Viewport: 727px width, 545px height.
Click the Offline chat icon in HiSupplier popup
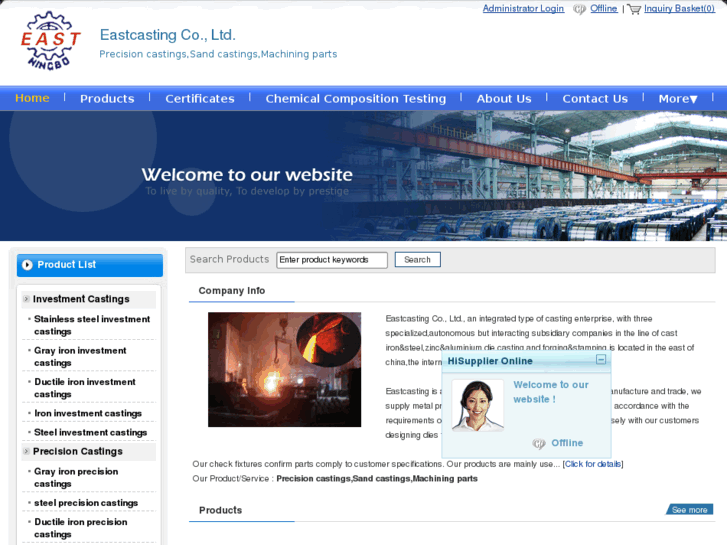coord(539,443)
